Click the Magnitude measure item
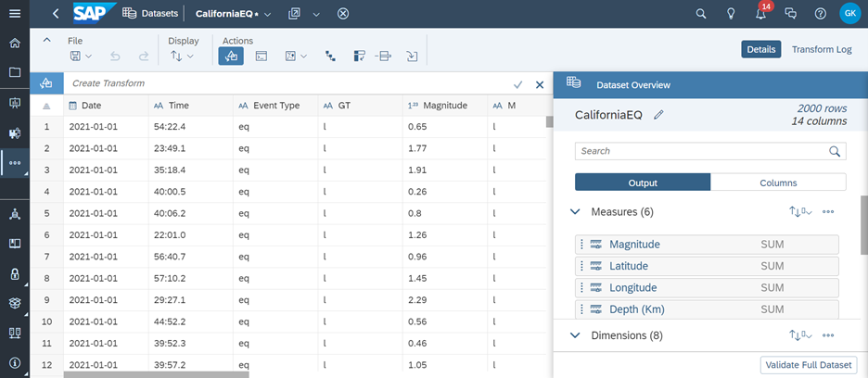Viewport: 868px width, 378px height. (634, 245)
